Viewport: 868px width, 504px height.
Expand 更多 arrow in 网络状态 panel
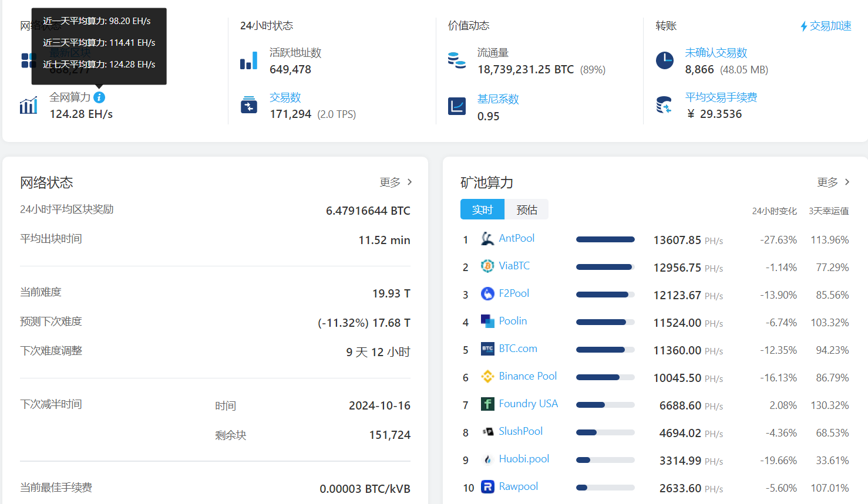coord(409,182)
